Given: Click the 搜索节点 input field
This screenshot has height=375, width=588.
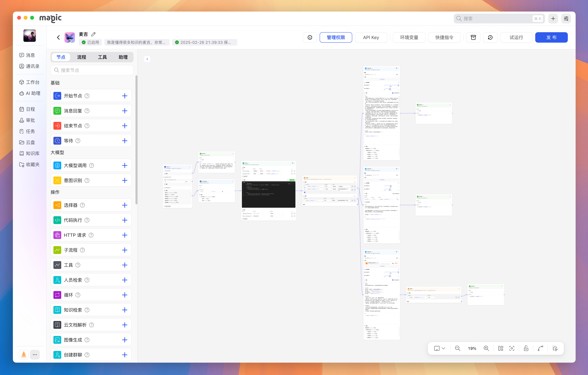Looking at the screenshot, I should [x=92, y=70].
